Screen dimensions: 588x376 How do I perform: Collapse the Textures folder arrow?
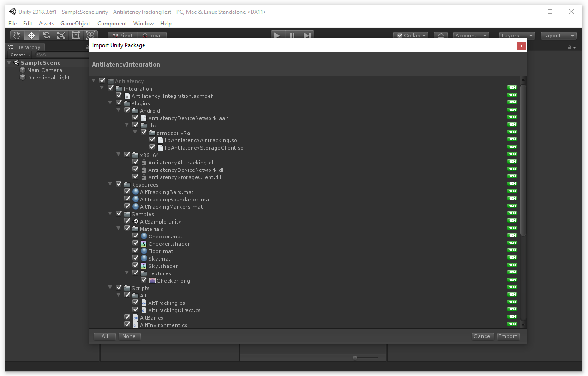pos(127,273)
